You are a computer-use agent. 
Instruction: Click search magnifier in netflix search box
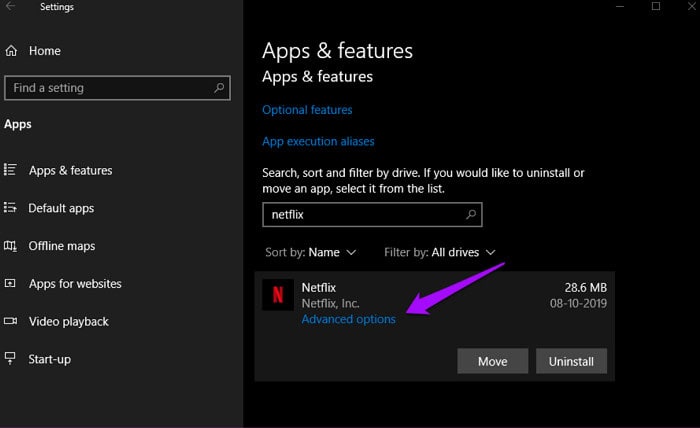(x=471, y=215)
